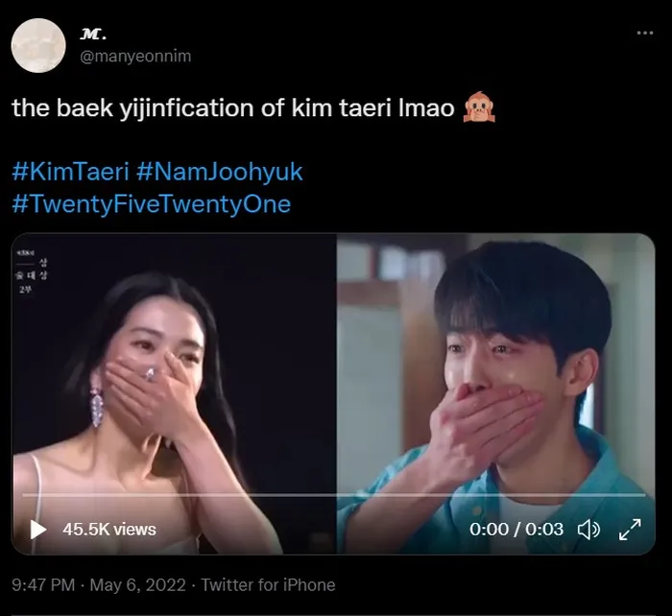Expand the video to fullscreen
Screen dimensions: 672x616
click(x=630, y=529)
